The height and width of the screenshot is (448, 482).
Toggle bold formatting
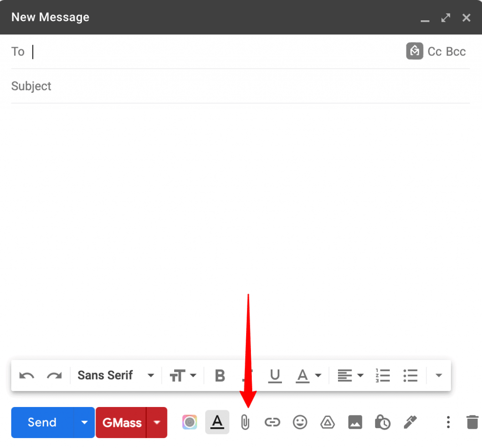click(219, 375)
